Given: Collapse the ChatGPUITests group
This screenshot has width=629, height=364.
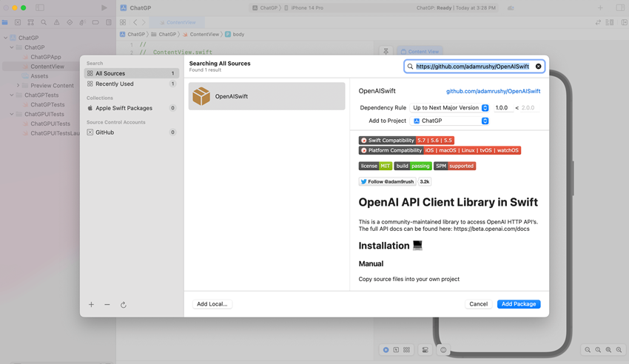Looking at the screenshot, I should [12, 114].
